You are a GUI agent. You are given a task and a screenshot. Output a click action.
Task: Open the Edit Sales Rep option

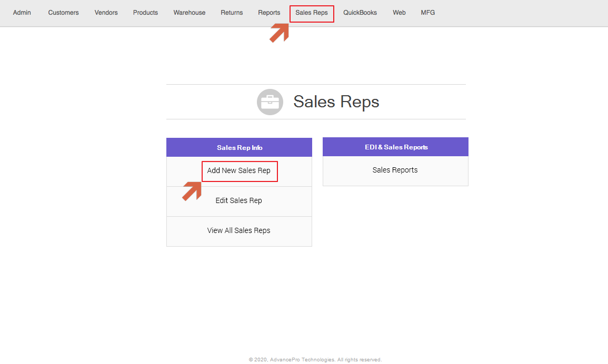(239, 200)
